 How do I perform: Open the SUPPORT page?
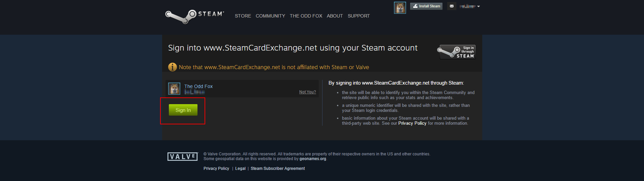[x=359, y=16]
